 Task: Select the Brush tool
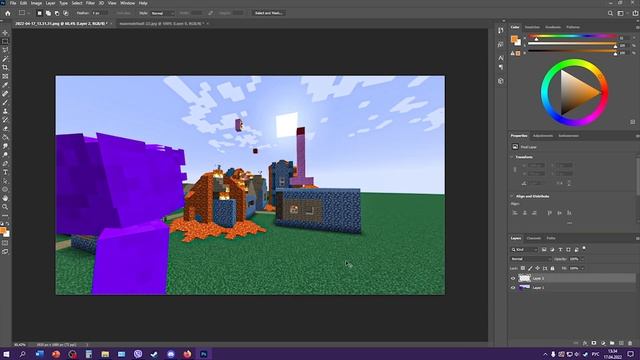5,102
